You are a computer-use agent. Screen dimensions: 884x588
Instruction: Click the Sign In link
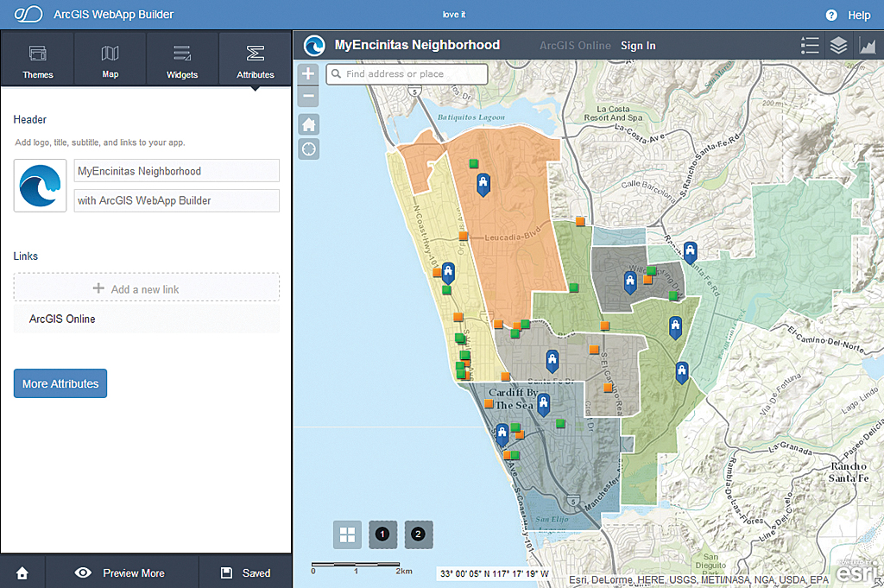coord(638,46)
